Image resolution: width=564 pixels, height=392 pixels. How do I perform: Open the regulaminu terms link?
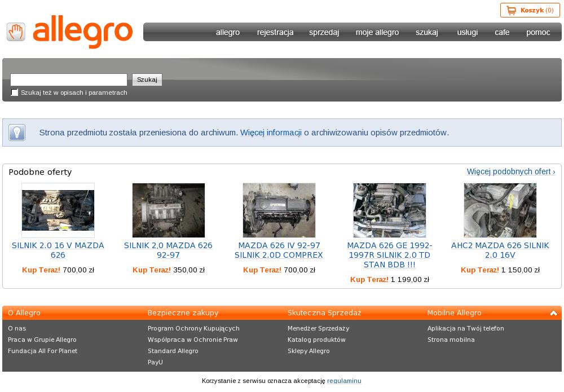coord(344,381)
